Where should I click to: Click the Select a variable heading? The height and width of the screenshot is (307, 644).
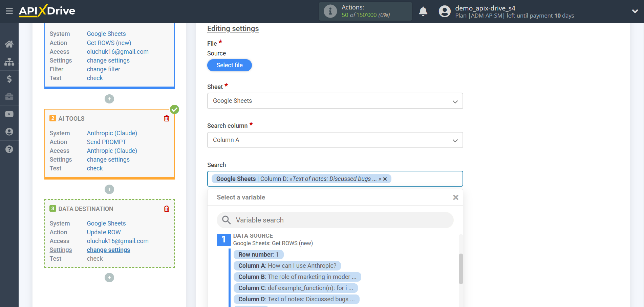point(241,197)
